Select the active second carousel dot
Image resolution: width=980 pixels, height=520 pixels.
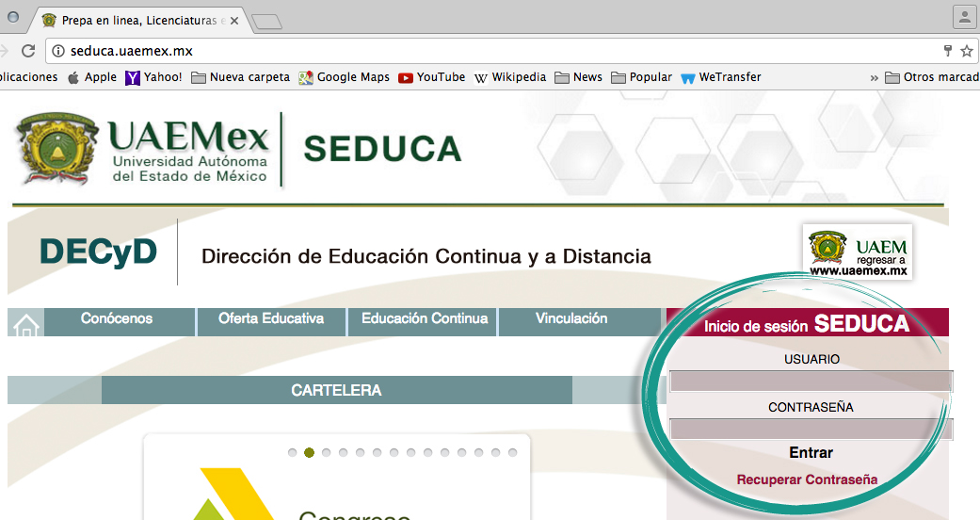(309, 452)
